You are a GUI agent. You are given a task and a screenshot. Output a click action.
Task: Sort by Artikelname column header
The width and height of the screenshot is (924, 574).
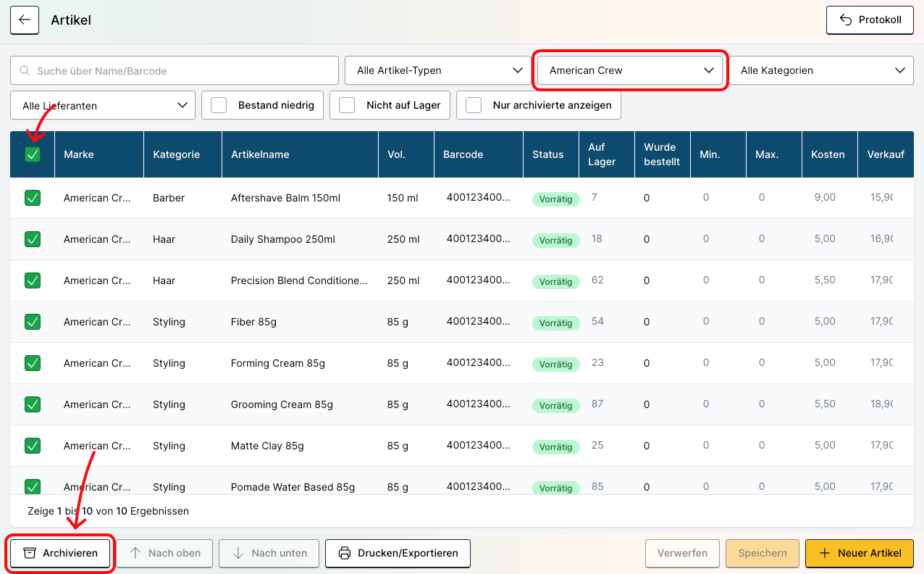pyautogui.click(x=260, y=154)
